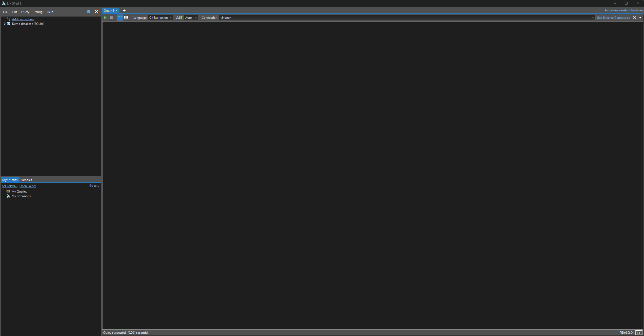
Task: Switch to the Samples tab
Action: click(x=26, y=180)
